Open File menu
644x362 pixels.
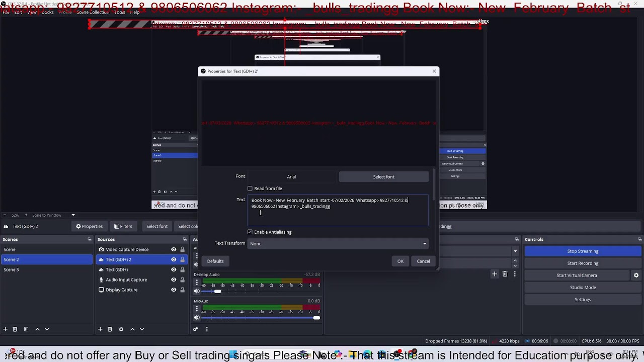[x=6, y=12]
